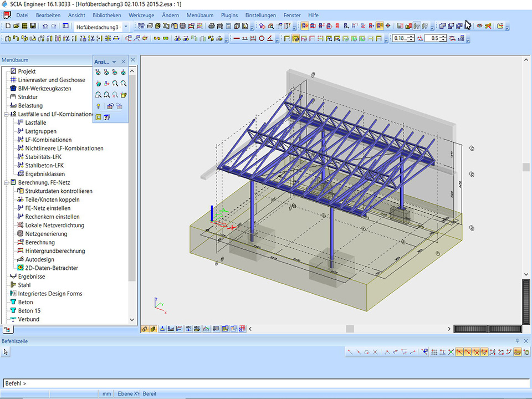This screenshot has width=532, height=399.
Task: Collapse the Lastfälle und LF-Kombinationen node
Action: click(x=6, y=114)
